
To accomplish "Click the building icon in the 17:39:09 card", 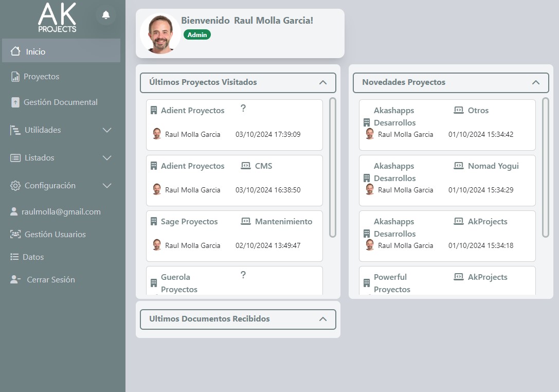I will click(x=154, y=110).
